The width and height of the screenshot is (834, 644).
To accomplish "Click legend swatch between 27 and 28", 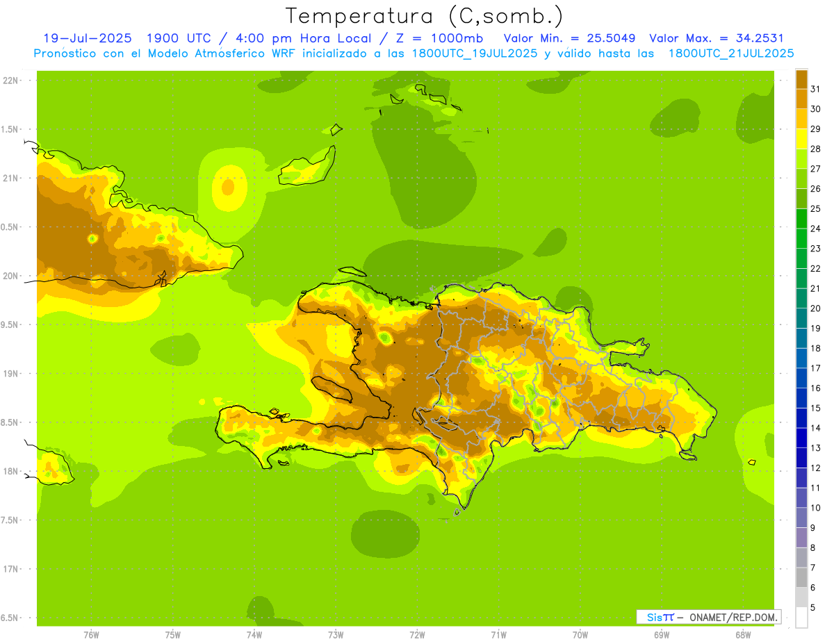I will coord(801,158).
